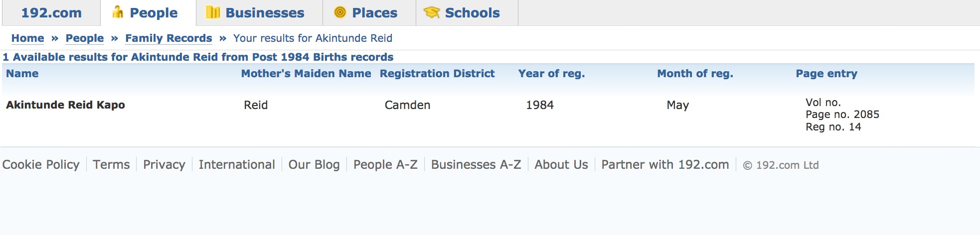The width and height of the screenshot is (980, 235).
Task: Open Partner with 192.com link
Action: pyautogui.click(x=665, y=165)
